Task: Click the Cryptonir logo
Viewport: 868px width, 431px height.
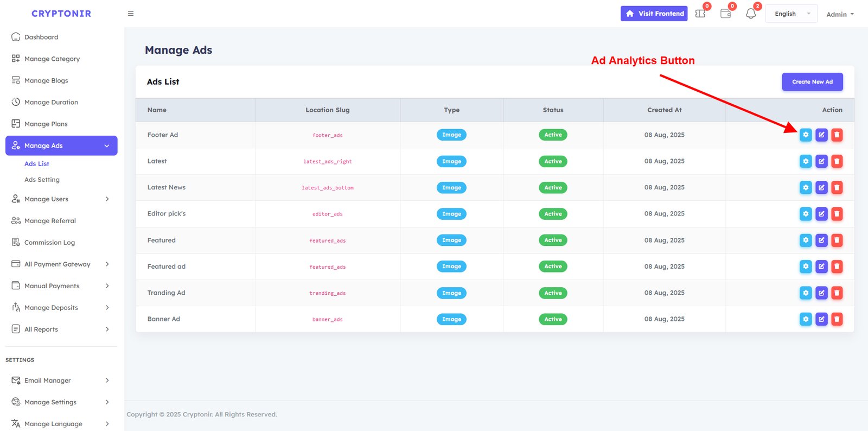Action: click(61, 14)
